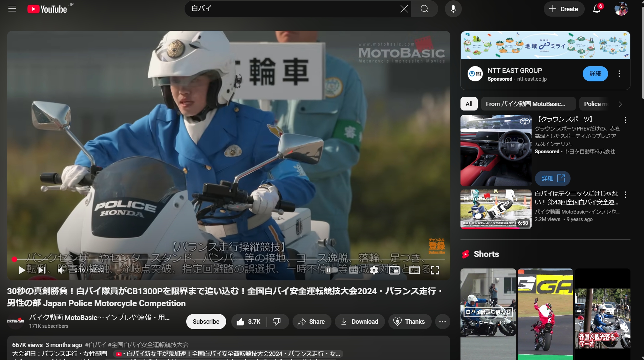Click the channel subscribe watermark in video

click(x=437, y=246)
